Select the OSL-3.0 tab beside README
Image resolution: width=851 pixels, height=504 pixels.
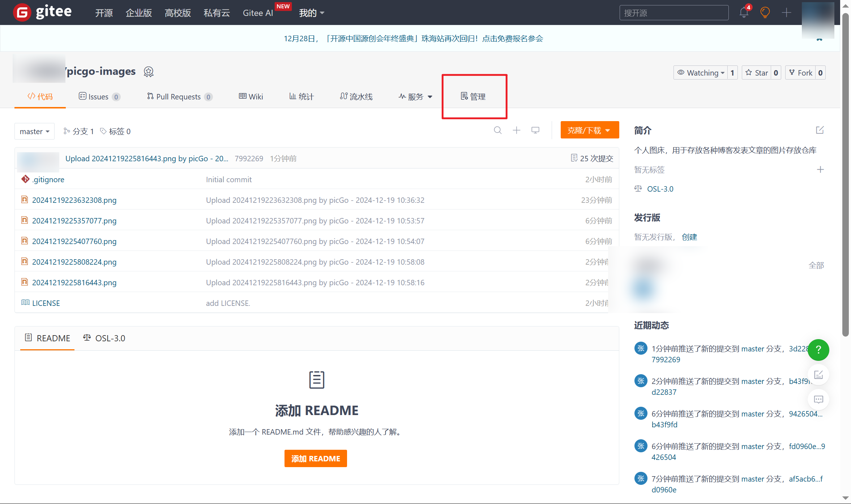coord(104,338)
